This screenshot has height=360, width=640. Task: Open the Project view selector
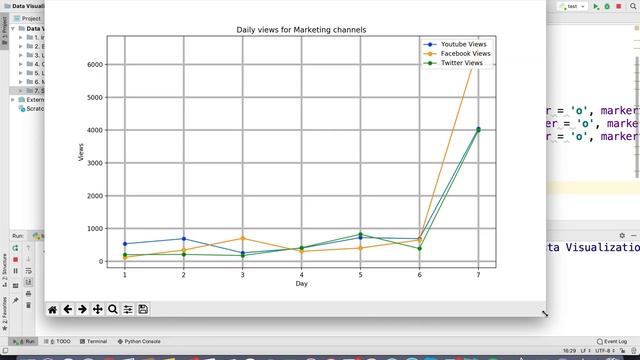coord(27,18)
